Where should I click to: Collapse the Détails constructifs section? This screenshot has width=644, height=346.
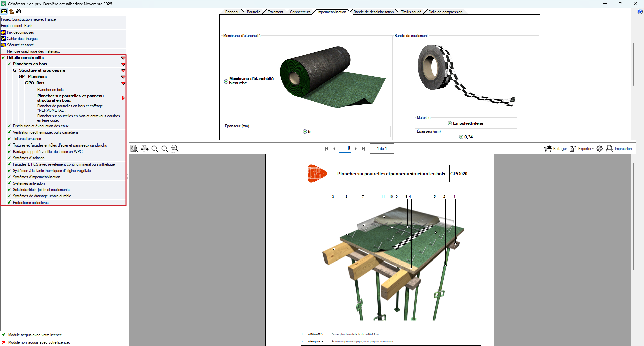[x=123, y=58]
